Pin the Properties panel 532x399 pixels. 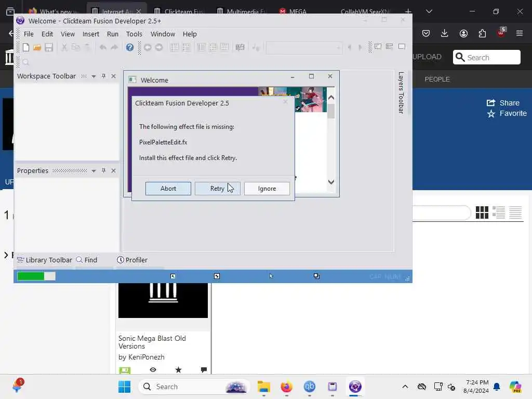[x=103, y=170]
